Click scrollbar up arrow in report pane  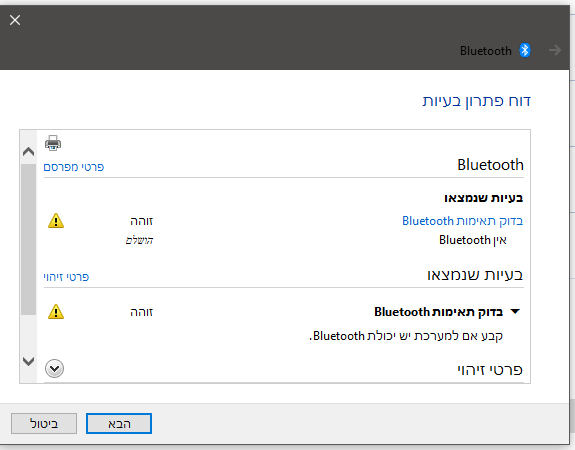click(x=29, y=151)
